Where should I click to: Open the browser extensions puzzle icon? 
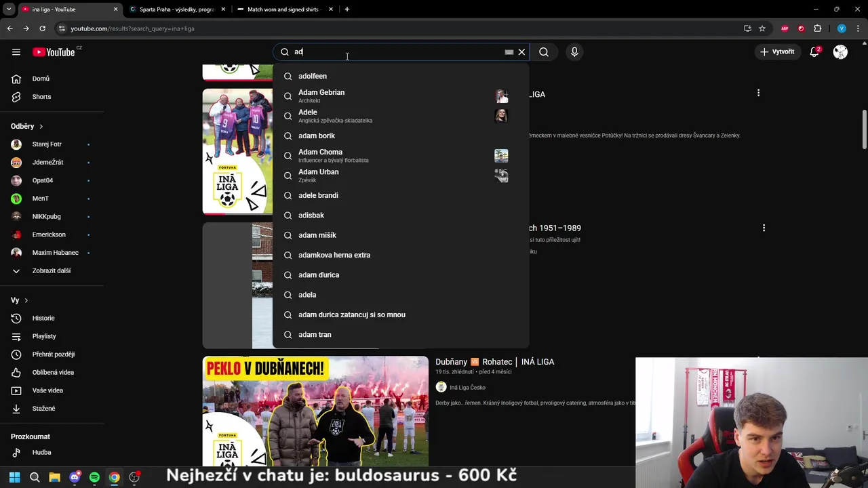click(817, 28)
